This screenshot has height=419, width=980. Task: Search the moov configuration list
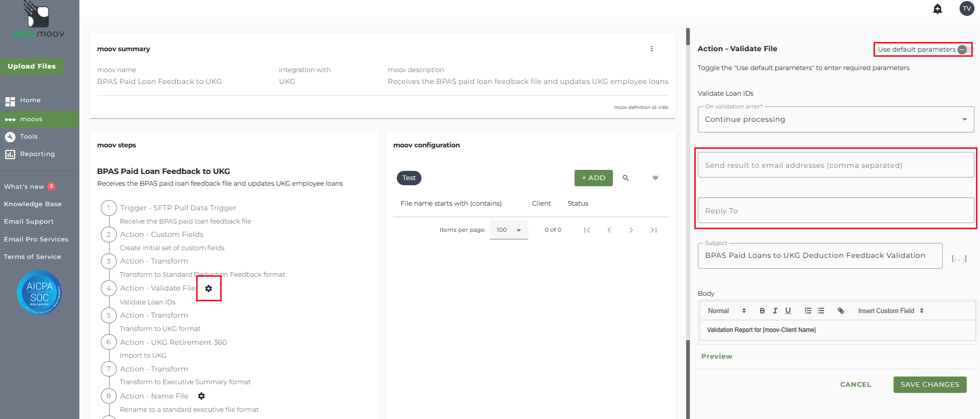click(626, 178)
